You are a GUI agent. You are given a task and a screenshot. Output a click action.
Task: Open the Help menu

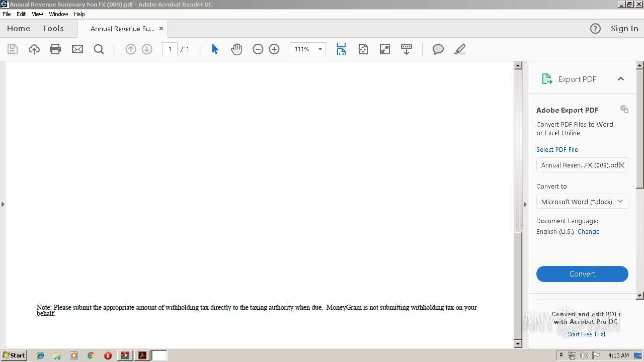79,14
